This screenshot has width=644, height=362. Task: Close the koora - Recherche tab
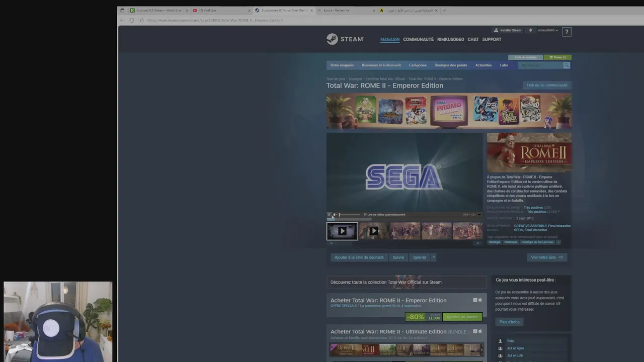coord(374,10)
